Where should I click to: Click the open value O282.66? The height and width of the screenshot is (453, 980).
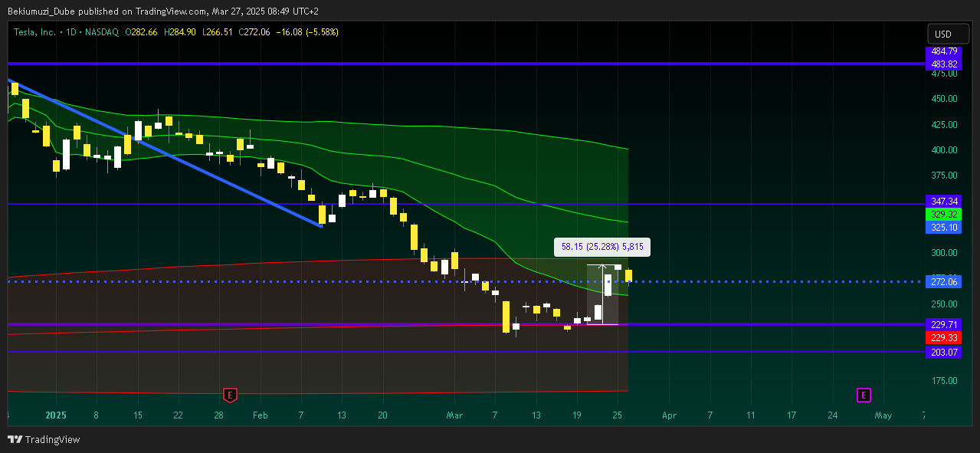click(x=141, y=32)
